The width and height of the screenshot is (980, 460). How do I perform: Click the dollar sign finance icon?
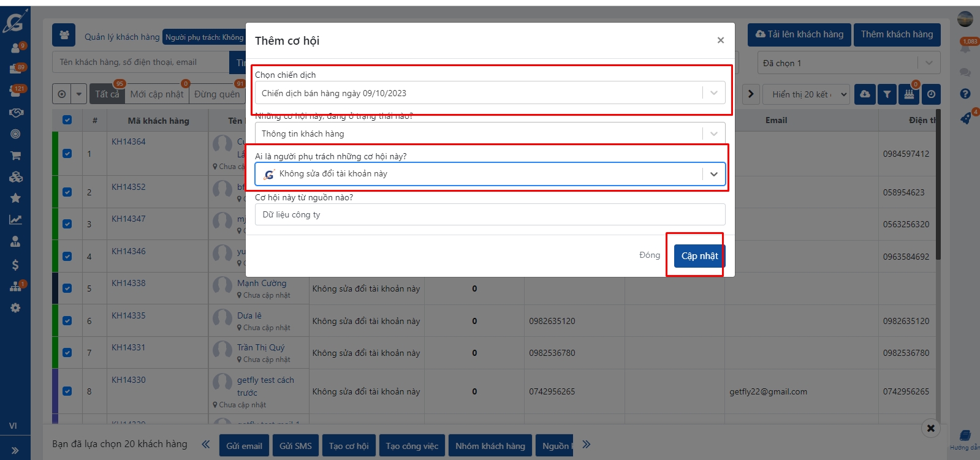(x=15, y=265)
